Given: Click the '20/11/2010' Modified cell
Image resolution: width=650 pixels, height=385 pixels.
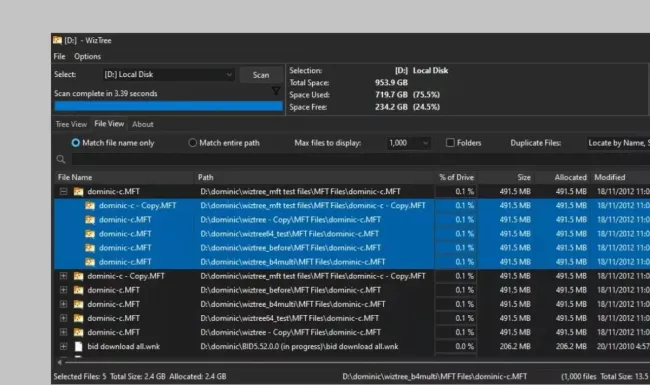Looking at the screenshot, I should [623, 346].
